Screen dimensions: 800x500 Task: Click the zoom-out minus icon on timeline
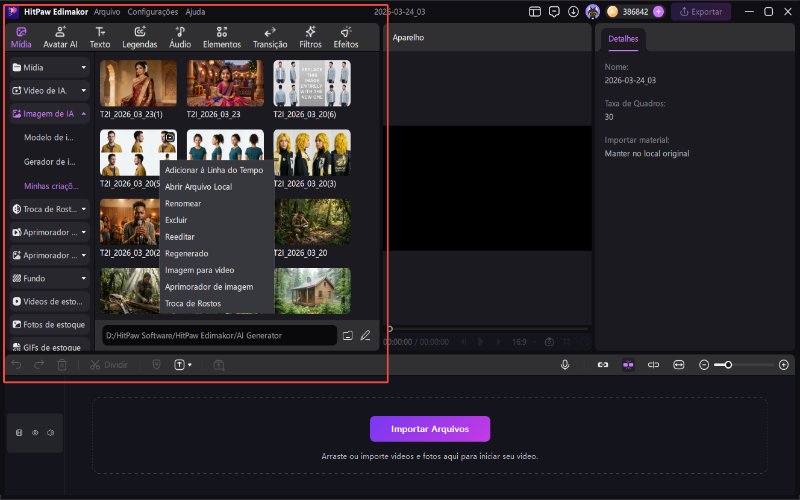(704, 365)
